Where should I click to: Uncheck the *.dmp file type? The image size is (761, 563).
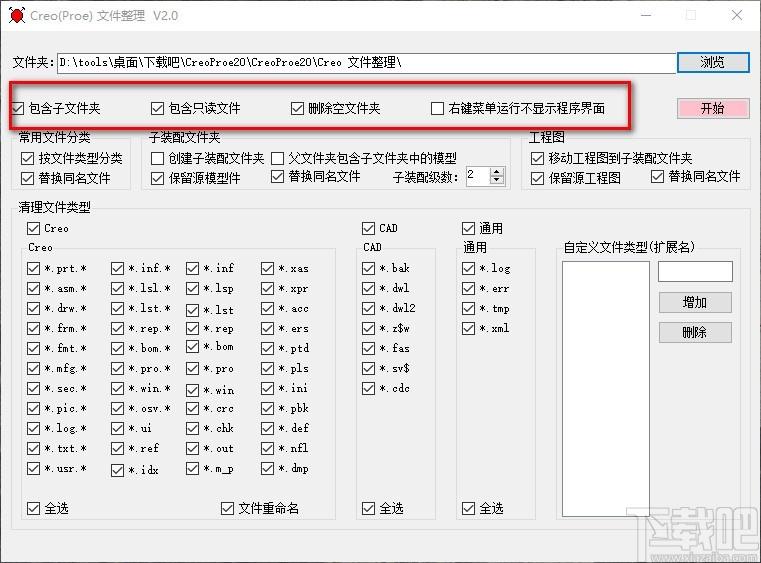tap(267, 468)
